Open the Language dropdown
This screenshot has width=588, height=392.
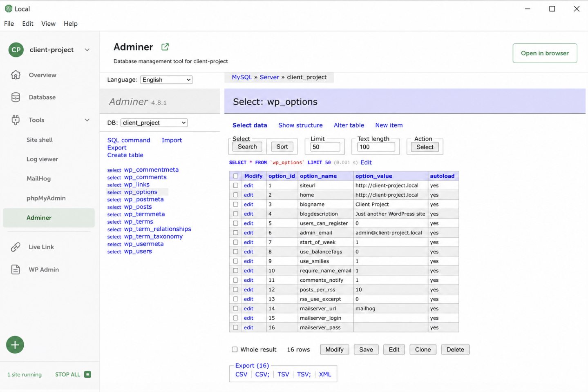pyautogui.click(x=166, y=80)
